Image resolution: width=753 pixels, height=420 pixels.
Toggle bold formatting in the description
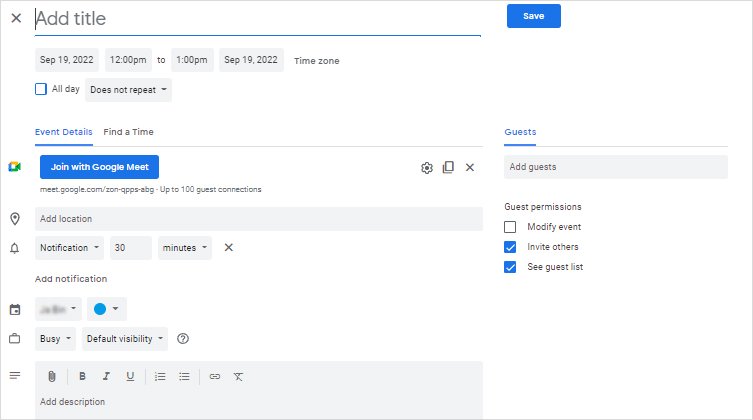(x=82, y=376)
